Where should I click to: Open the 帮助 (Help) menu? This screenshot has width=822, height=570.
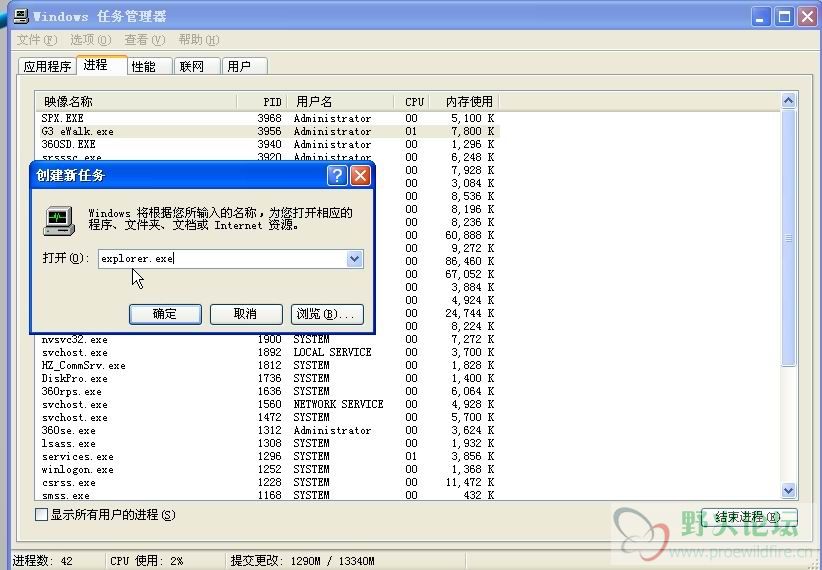(199, 40)
